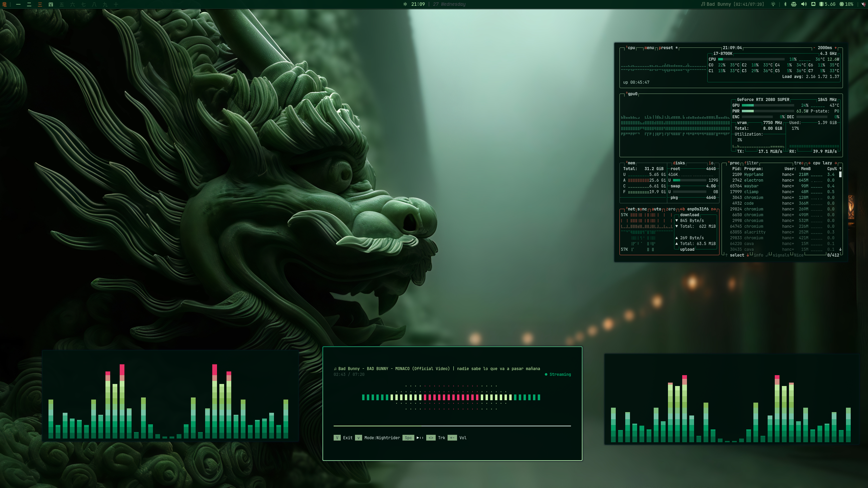Toggle the btop mem box label
868x488 pixels.
pyautogui.click(x=631, y=163)
